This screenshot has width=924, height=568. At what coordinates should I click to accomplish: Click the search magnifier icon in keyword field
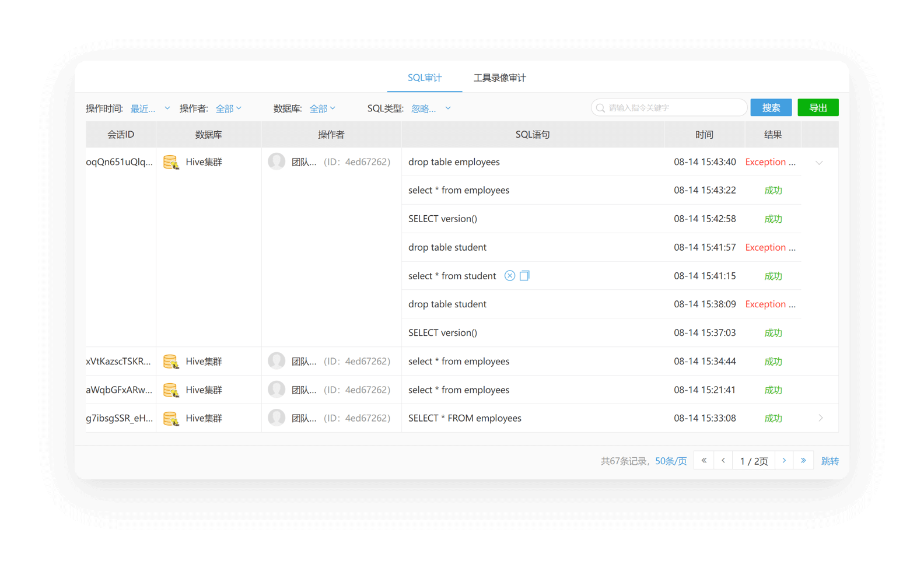[600, 108]
